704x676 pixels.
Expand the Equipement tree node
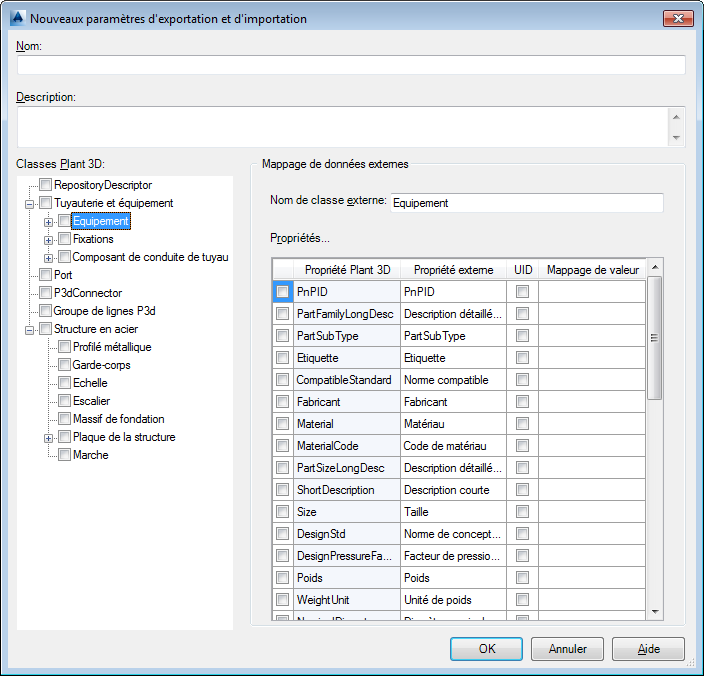click(48, 221)
